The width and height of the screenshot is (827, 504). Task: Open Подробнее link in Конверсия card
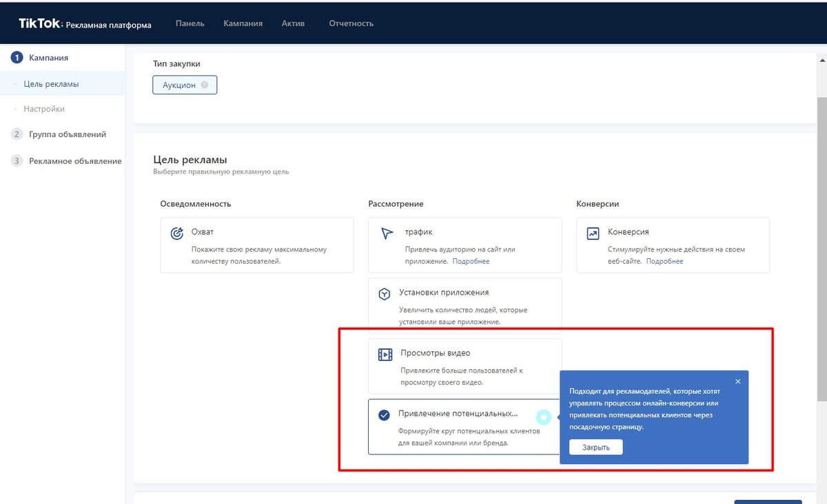click(664, 262)
